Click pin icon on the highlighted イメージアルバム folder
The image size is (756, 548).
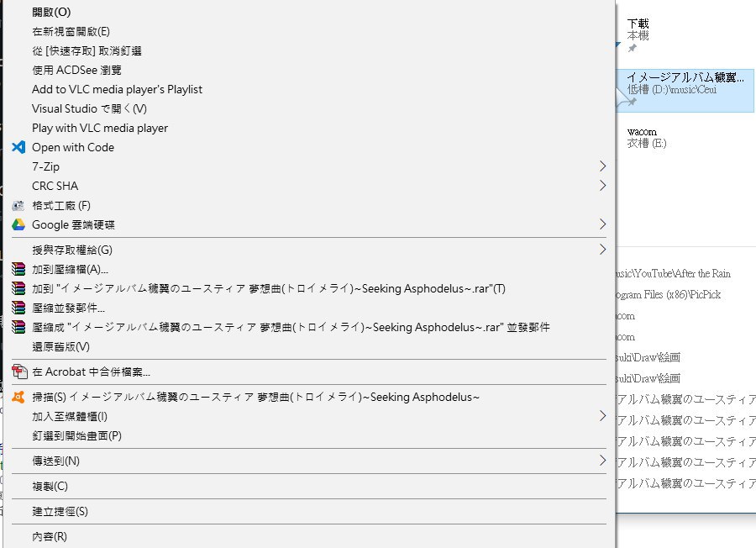pos(632,102)
